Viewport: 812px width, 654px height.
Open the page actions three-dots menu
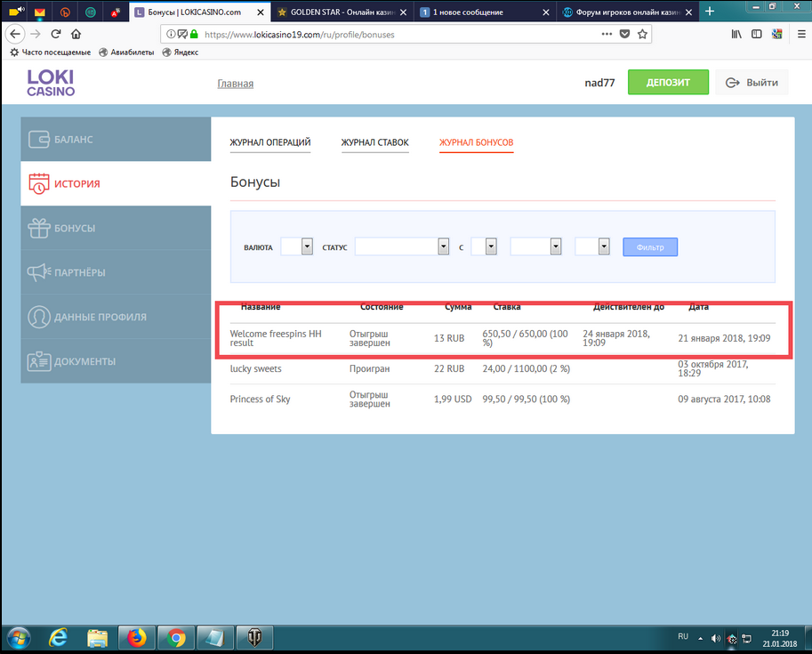607,34
